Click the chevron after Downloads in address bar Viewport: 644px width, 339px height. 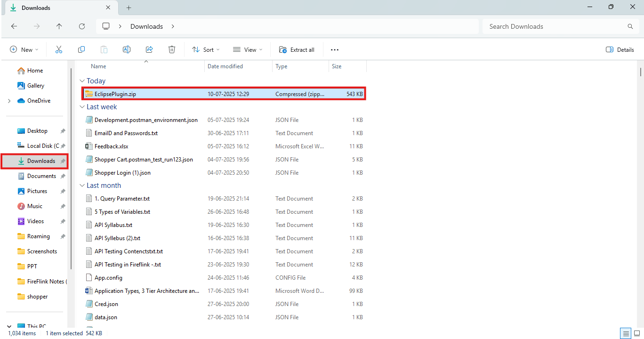(x=173, y=26)
